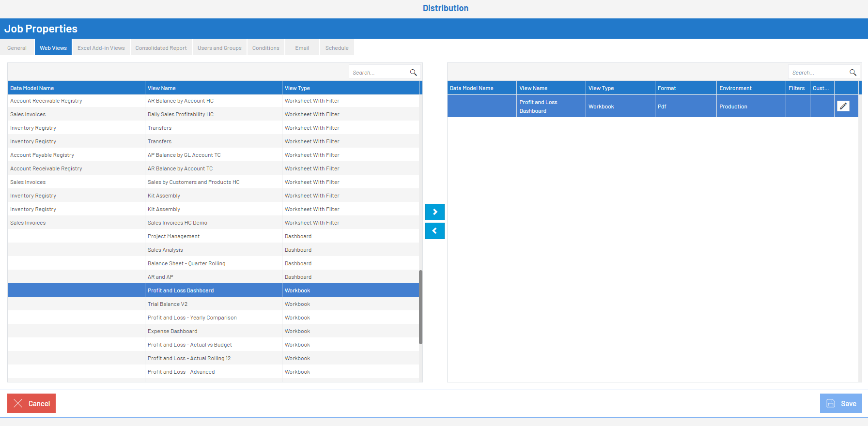Click the right arrow to add selected view
The width and height of the screenshot is (868, 426).
point(434,212)
